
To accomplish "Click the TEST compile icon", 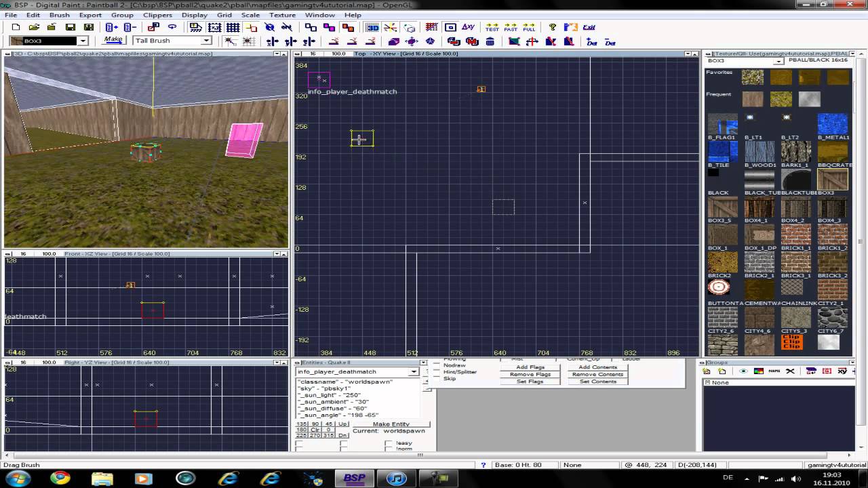I will (492, 27).
